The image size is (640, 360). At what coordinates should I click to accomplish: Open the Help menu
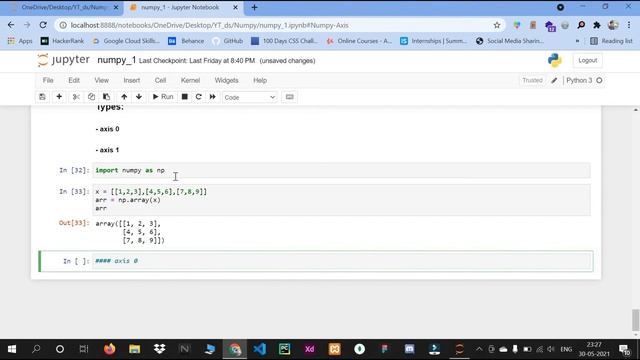(x=260, y=80)
